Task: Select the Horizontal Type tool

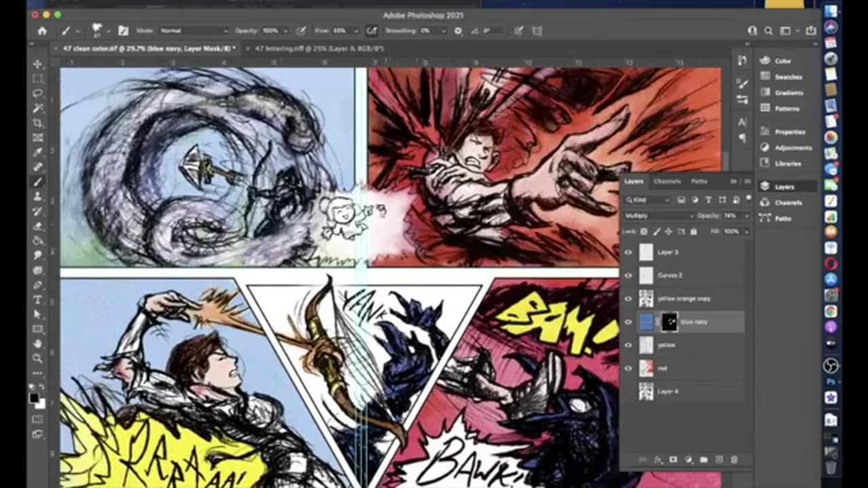Action: 38,300
